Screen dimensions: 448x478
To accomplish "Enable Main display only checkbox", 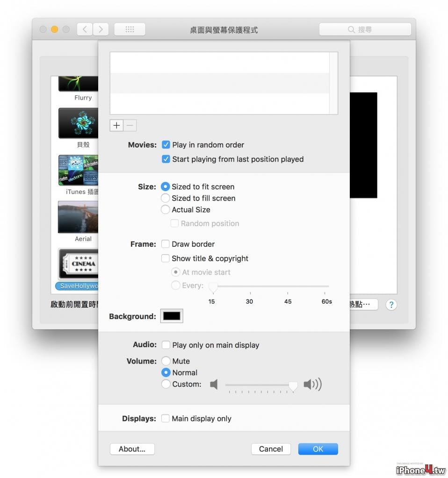I will (166, 418).
